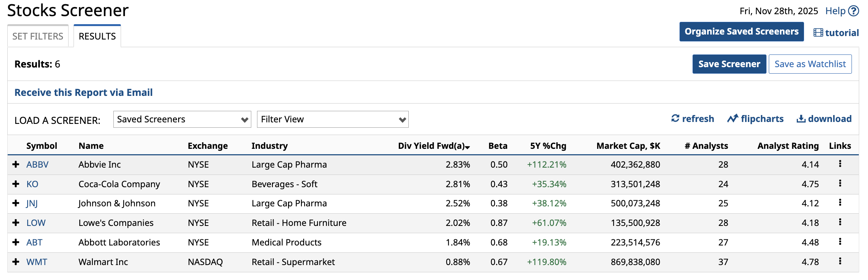Select the RESULTS tab
Viewport: 868px width, 280px height.
pos(97,36)
